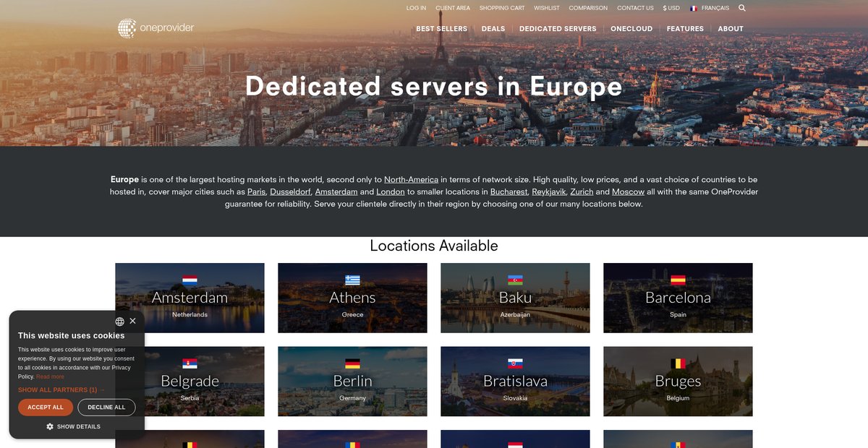Image resolution: width=868 pixels, height=448 pixels.
Task: Click the Netherlands flag on Amsterdam card
Action: tap(190, 280)
